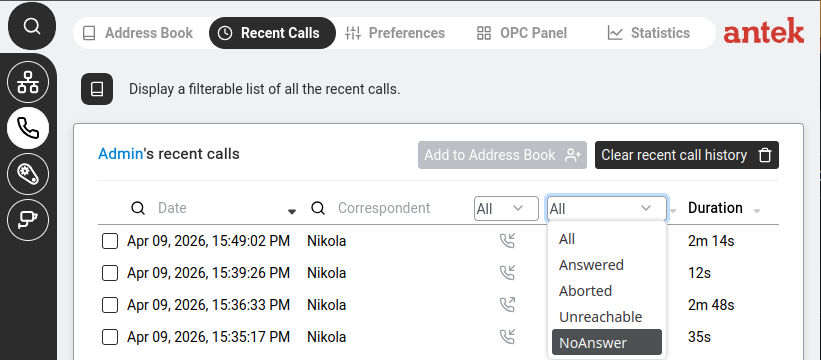Sort by status column arrow
This screenshot has height=360, width=821.
point(673,211)
